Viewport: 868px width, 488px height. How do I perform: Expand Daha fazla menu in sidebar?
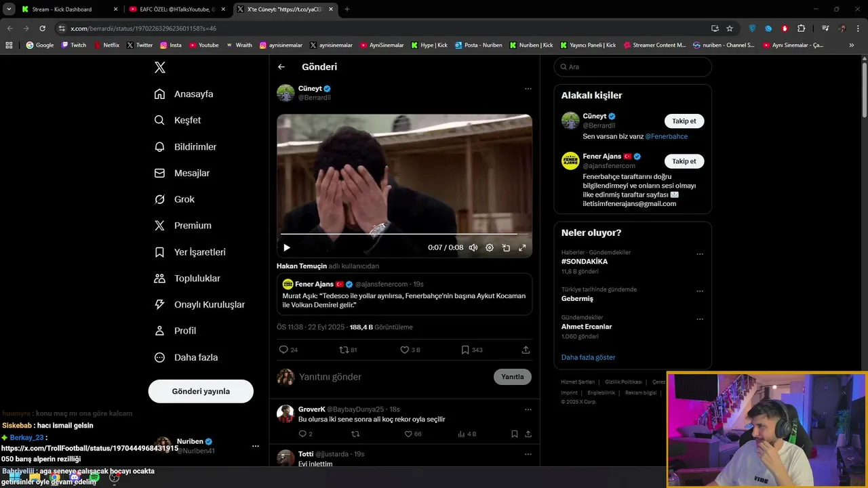(x=186, y=357)
